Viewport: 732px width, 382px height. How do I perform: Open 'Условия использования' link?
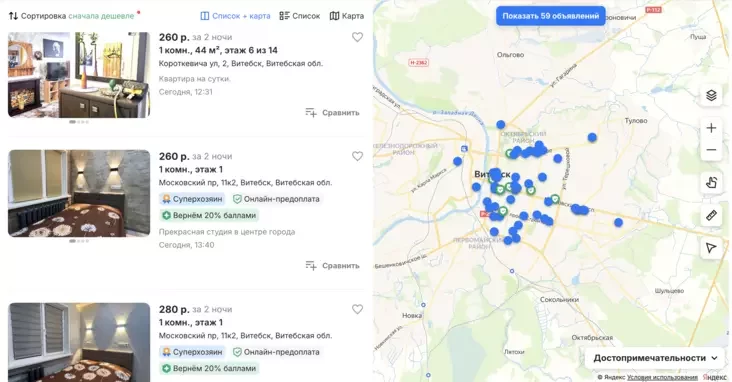pyautogui.click(x=662, y=377)
